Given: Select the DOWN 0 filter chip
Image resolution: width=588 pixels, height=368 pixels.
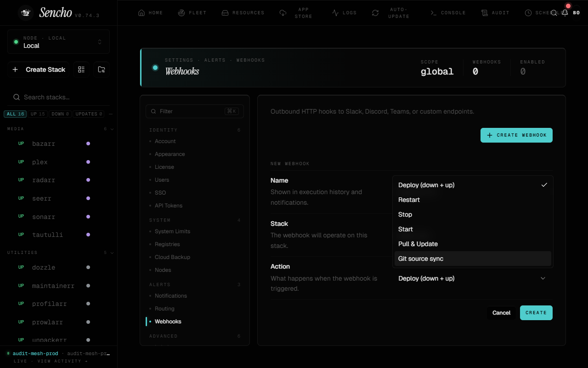Looking at the screenshot, I should coord(60,114).
